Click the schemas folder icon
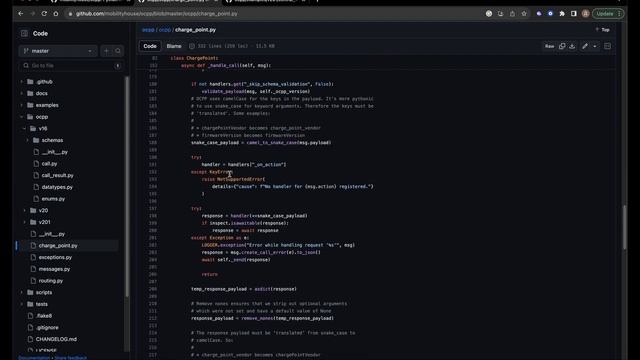Screen dimensions: 640x360 (36, 140)
